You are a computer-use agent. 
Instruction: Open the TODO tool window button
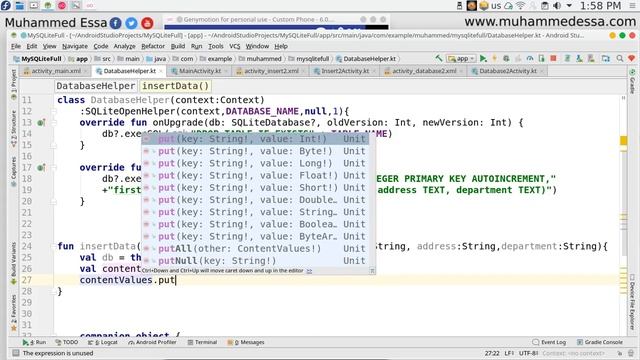[67, 342]
